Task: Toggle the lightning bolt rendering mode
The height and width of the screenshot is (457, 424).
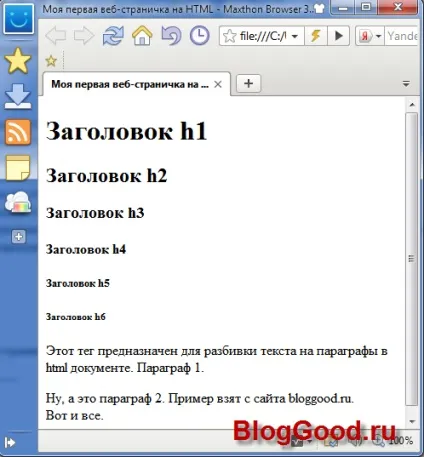Action: click(316, 36)
